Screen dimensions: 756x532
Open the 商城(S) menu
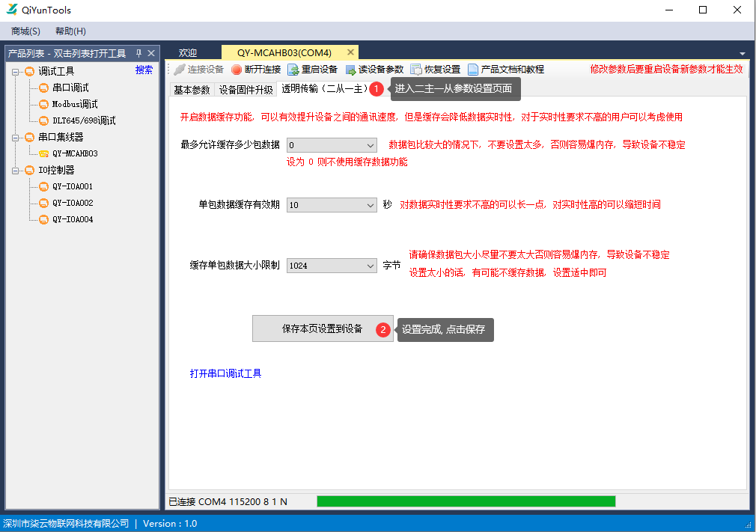point(25,31)
